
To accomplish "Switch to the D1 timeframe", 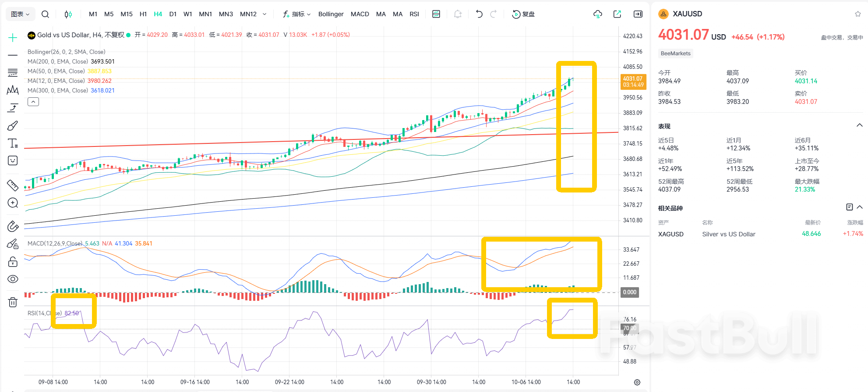I will coord(173,14).
